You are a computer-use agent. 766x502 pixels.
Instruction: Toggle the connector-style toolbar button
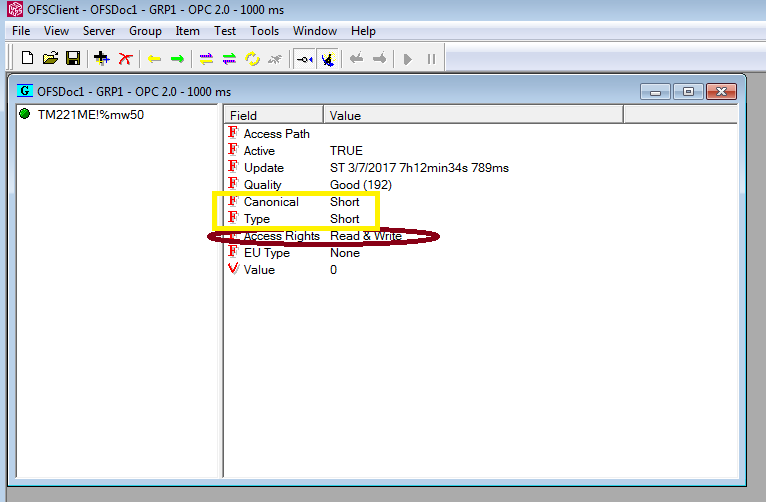tap(305, 60)
